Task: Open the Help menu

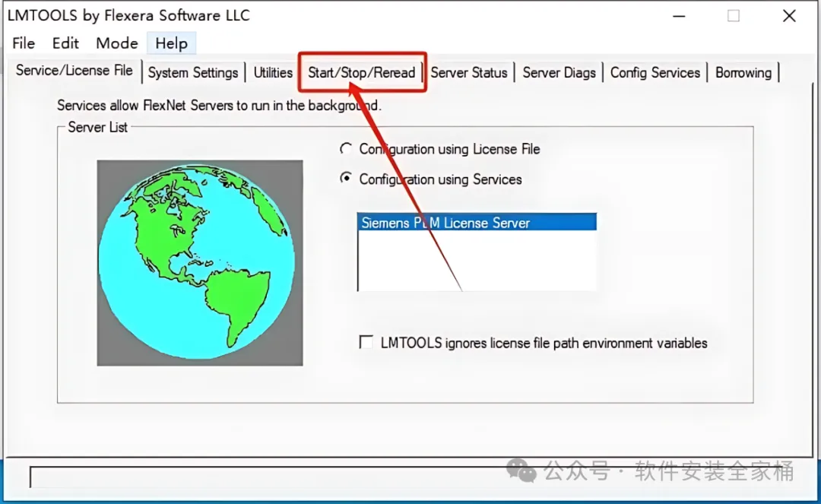Action: tap(171, 43)
